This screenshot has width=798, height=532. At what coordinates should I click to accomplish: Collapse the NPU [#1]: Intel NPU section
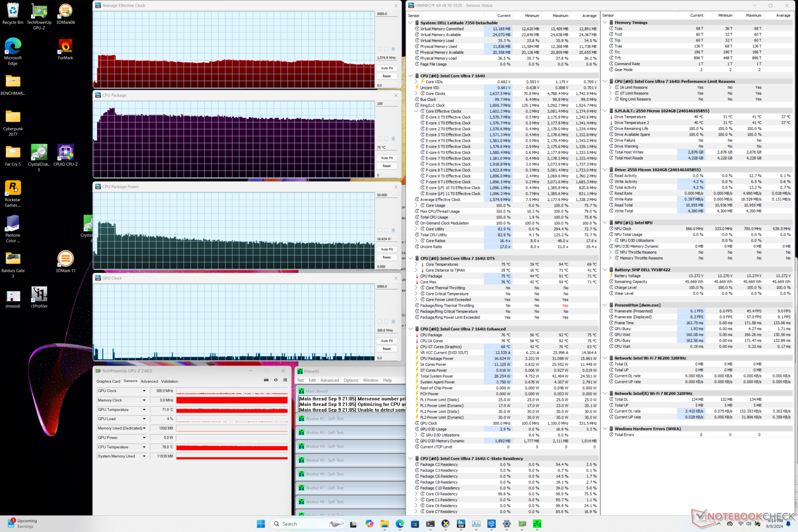pyautogui.click(x=605, y=223)
